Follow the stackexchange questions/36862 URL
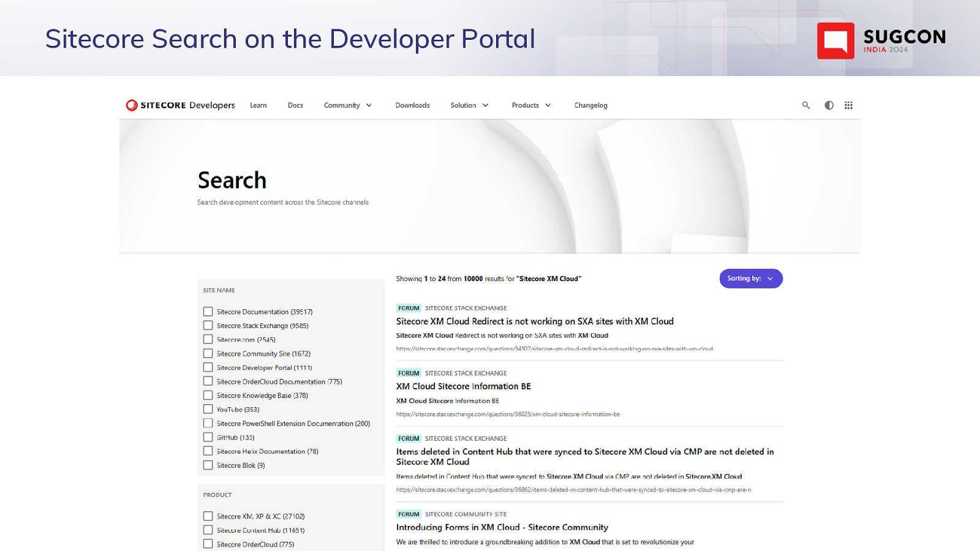Screen dimensions: 980x551 coord(573,490)
